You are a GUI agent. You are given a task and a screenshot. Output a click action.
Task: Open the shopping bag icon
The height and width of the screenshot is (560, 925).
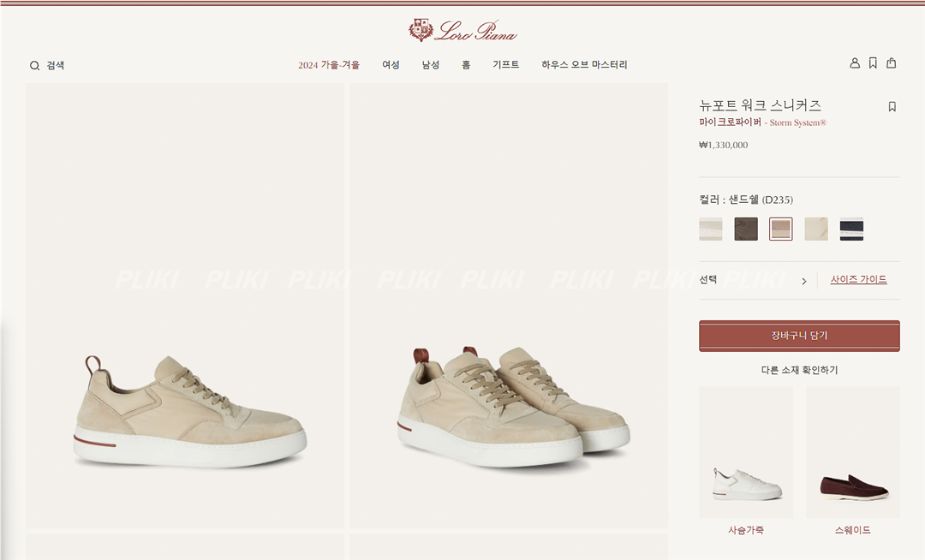[892, 63]
